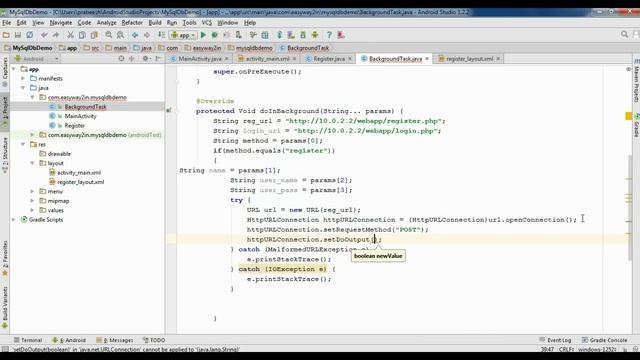The width and height of the screenshot is (640, 360).
Task: Select register_layout.xml in the project tree
Action: pos(80,182)
